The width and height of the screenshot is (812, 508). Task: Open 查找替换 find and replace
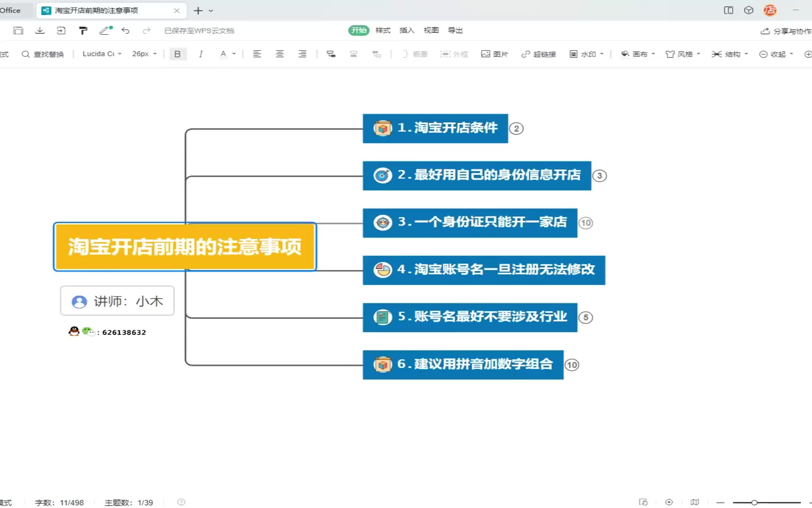point(43,54)
